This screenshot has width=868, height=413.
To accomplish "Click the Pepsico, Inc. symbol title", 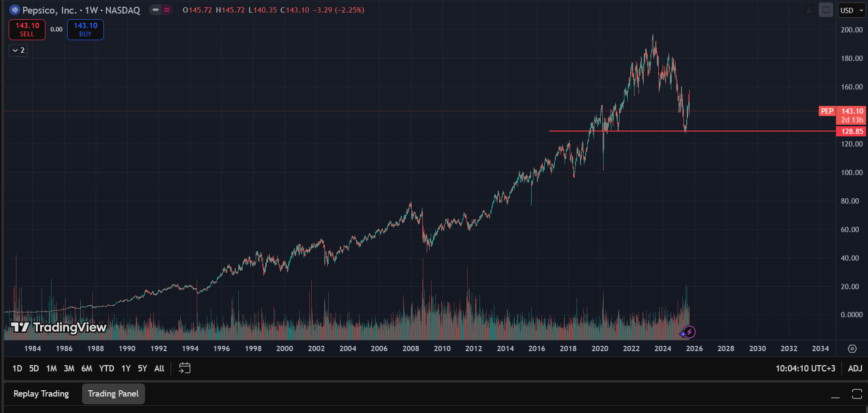I will (49, 10).
